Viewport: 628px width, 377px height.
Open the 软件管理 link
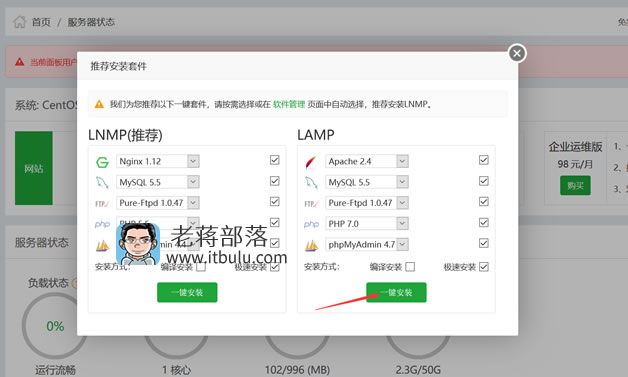tap(289, 104)
